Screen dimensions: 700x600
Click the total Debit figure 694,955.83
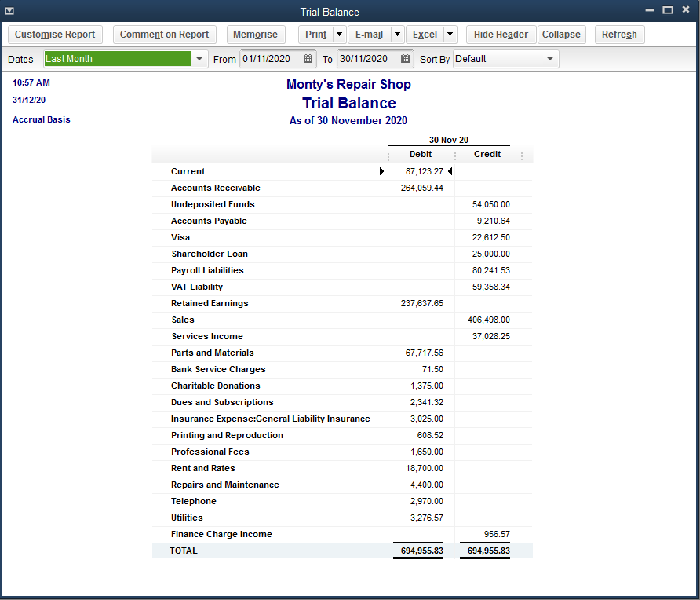[x=422, y=551]
